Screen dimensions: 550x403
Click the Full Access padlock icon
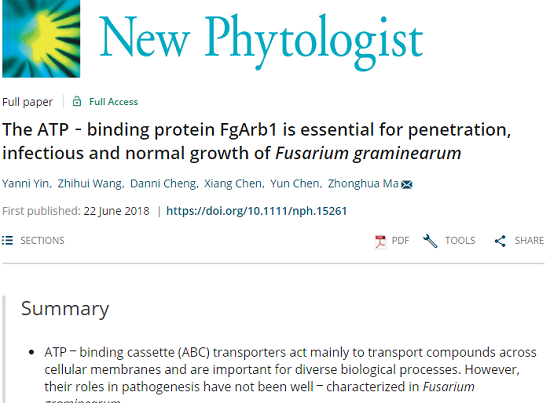click(77, 102)
